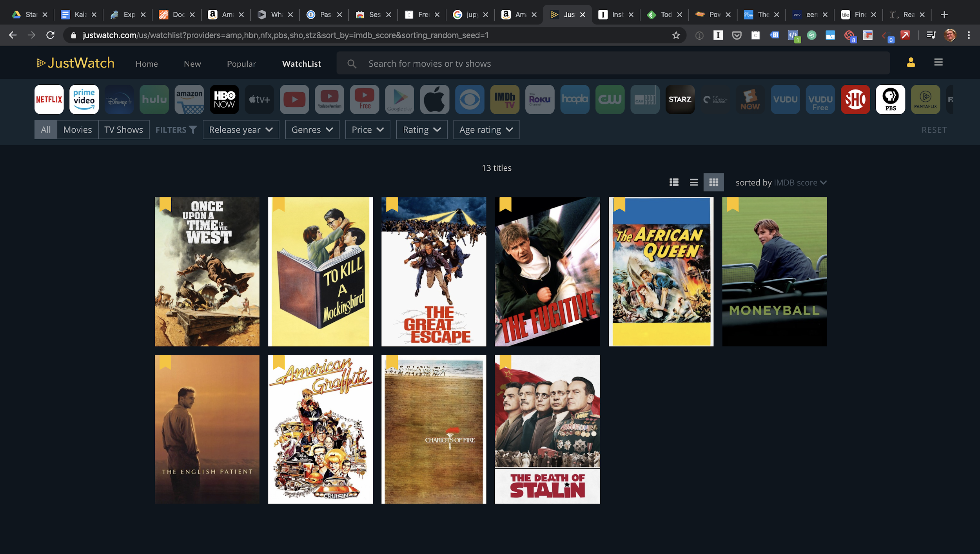Open the Price dropdown

[x=368, y=129]
